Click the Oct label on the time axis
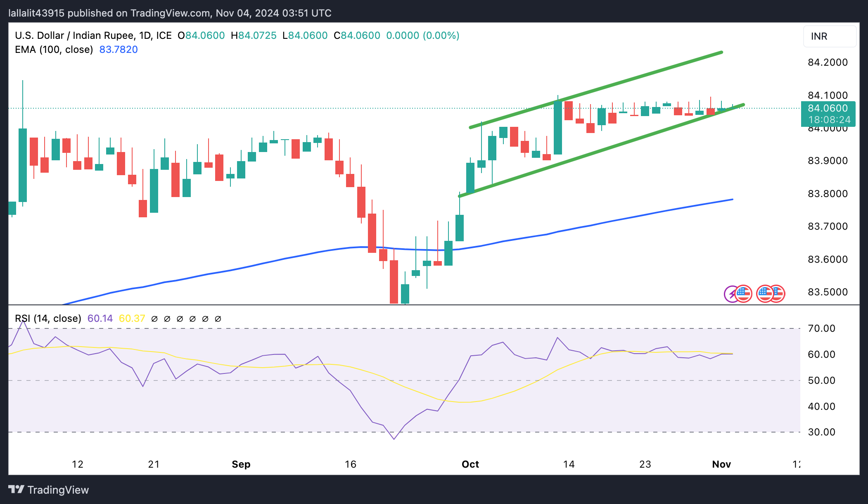 coord(470,464)
